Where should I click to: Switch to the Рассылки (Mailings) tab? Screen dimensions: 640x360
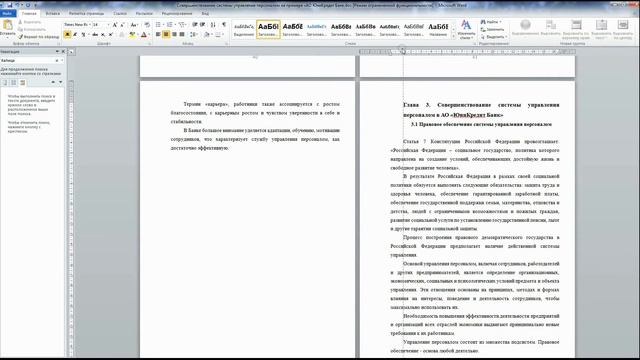point(144,13)
